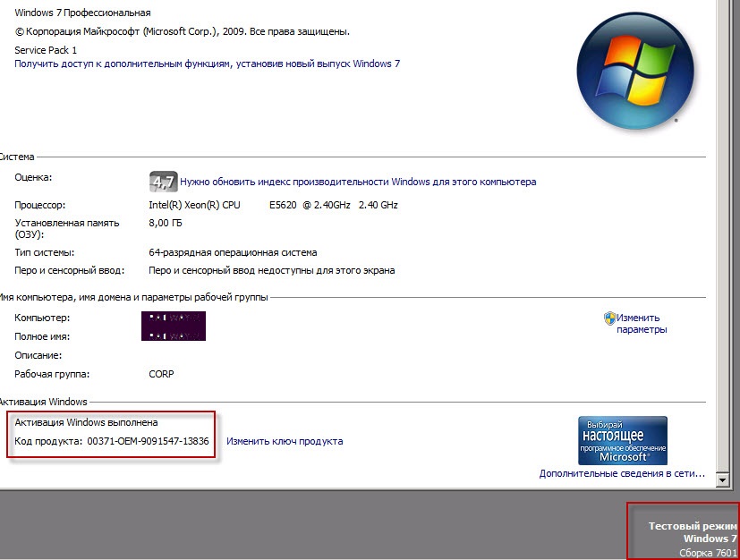Click 'Активация Windows выполнена' status text
The width and height of the screenshot is (740, 560).
[87, 422]
